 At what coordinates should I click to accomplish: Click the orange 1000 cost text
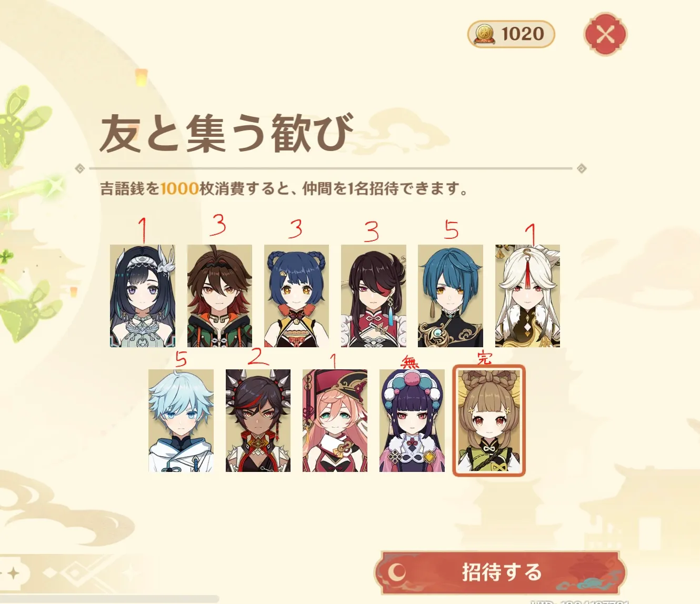pos(179,188)
